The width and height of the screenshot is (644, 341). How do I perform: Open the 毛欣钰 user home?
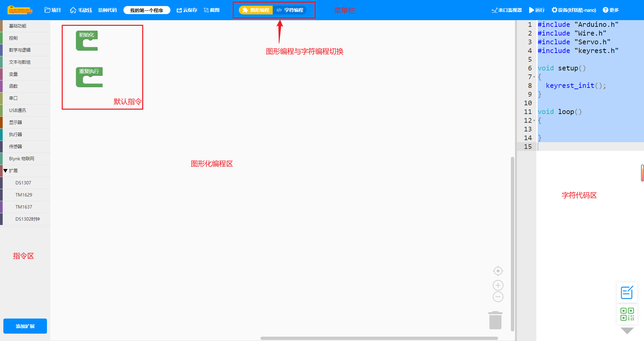81,10
